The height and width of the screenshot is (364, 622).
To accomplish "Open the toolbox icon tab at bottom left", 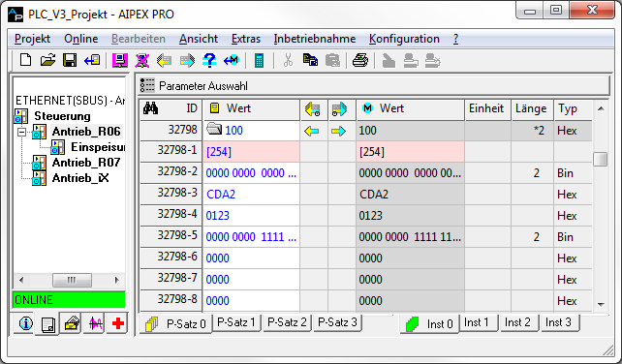I will click(72, 323).
